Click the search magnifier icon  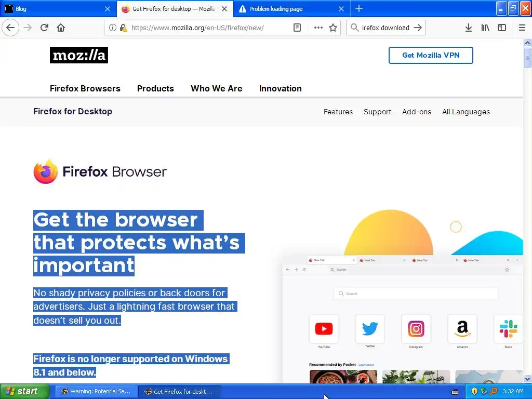pyautogui.click(x=354, y=28)
